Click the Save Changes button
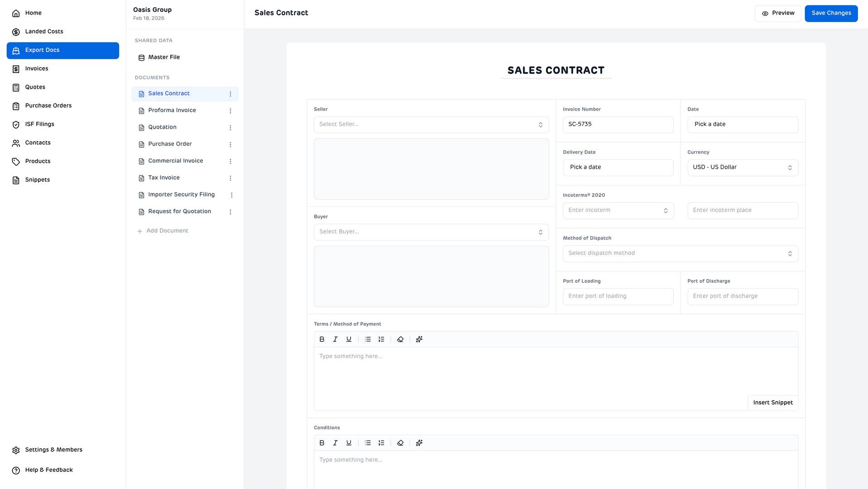The image size is (868, 489). pyautogui.click(x=831, y=13)
